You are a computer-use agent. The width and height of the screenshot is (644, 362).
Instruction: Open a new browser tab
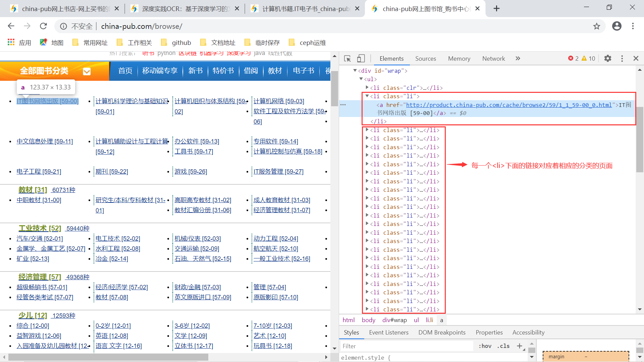coord(497,9)
